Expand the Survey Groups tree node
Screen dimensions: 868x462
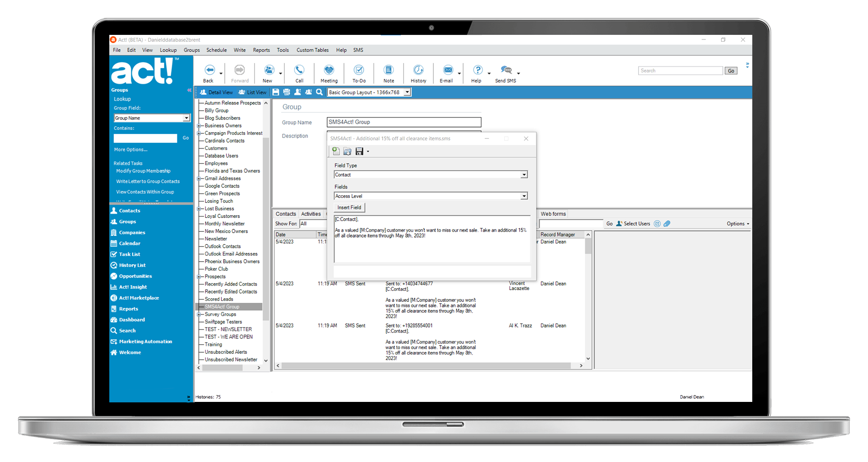pyautogui.click(x=199, y=314)
